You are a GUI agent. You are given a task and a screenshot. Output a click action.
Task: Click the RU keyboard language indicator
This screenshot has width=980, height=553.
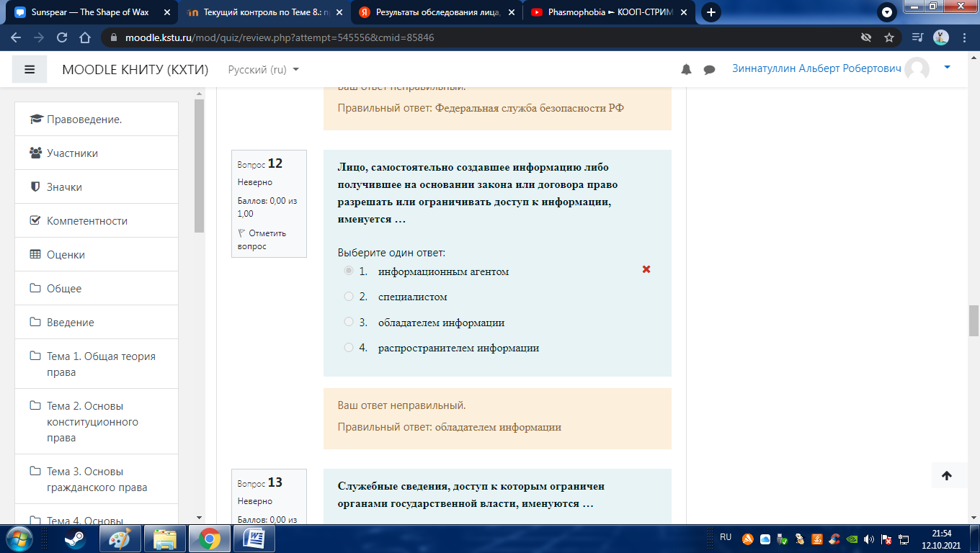(726, 537)
